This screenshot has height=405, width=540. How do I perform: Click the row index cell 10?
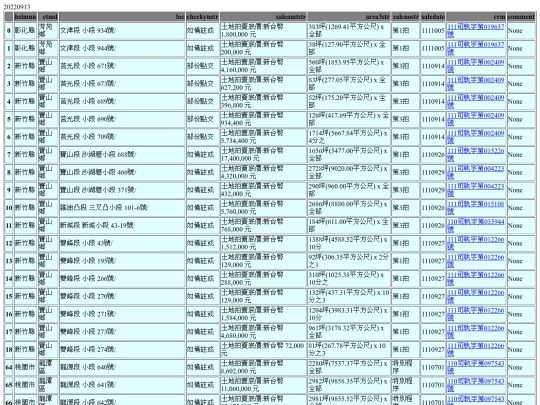point(9,208)
